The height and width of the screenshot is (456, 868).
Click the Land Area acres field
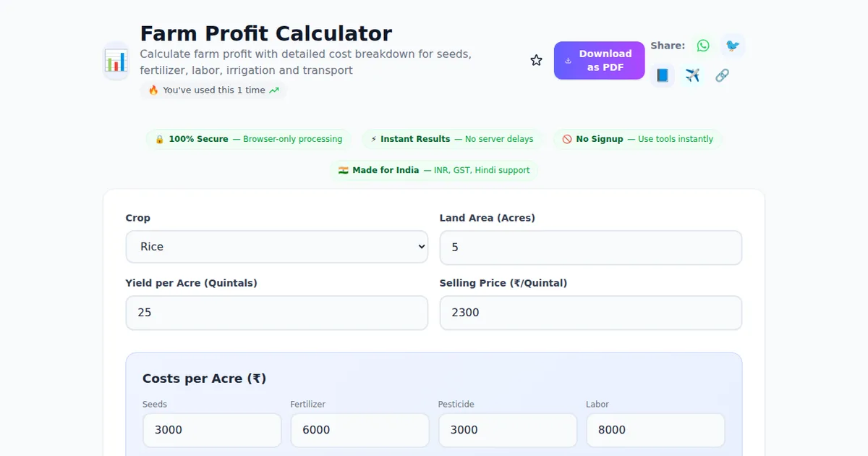tap(590, 248)
